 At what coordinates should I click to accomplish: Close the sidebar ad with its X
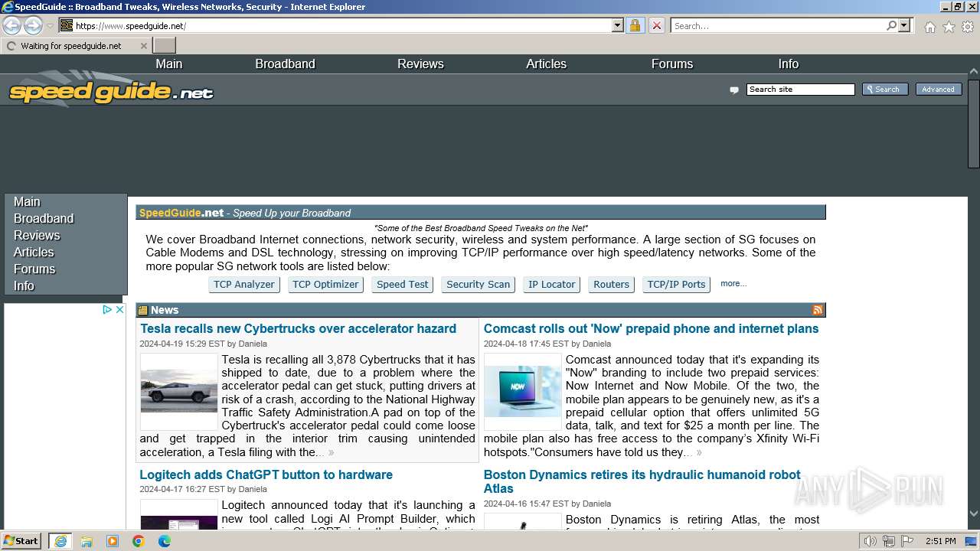pyautogui.click(x=119, y=309)
